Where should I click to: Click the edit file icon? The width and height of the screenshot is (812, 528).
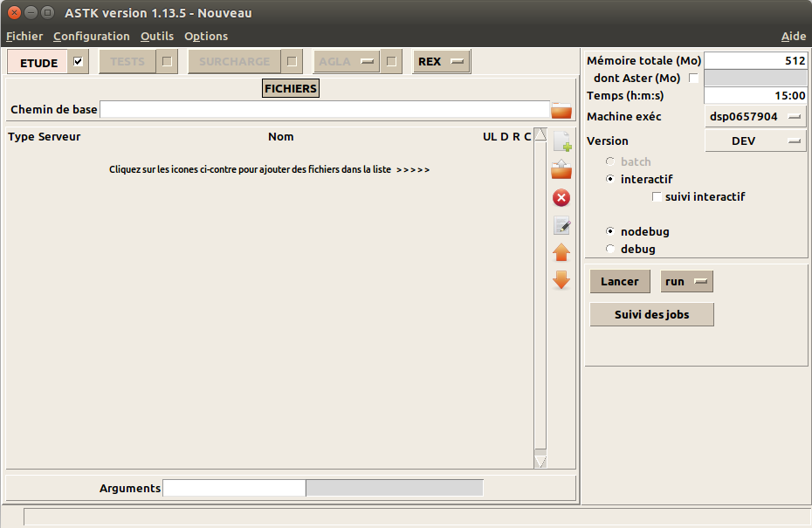click(x=561, y=226)
